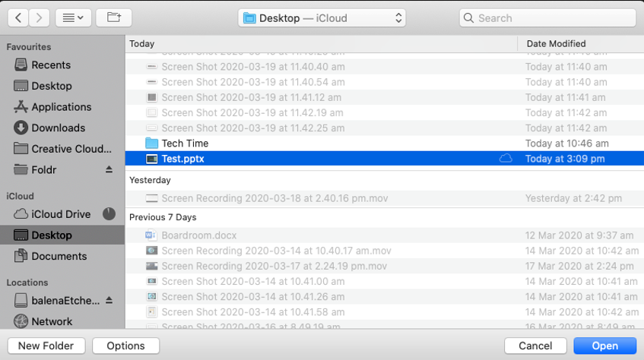Click the Open button
The width and height of the screenshot is (644, 360).
[x=605, y=346]
